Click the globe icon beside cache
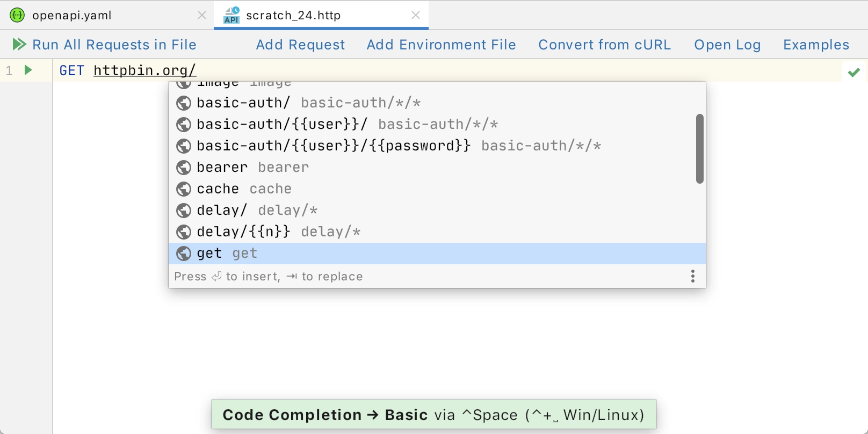Viewport: 868px width, 434px height. coord(184,189)
